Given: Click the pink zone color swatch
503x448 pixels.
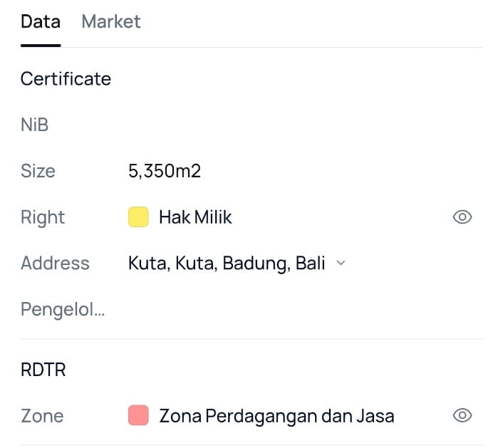Looking at the screenshot, I should click(138, 415).
